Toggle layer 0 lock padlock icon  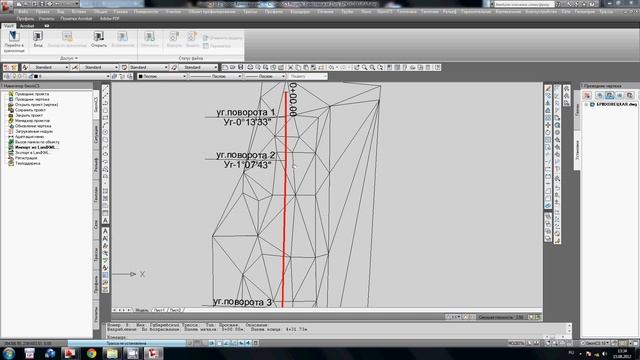(x=31, y=76)
